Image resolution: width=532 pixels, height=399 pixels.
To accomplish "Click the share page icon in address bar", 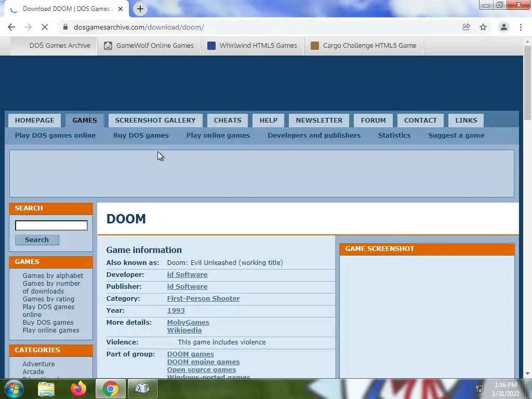I will click(x=467, y=27).
